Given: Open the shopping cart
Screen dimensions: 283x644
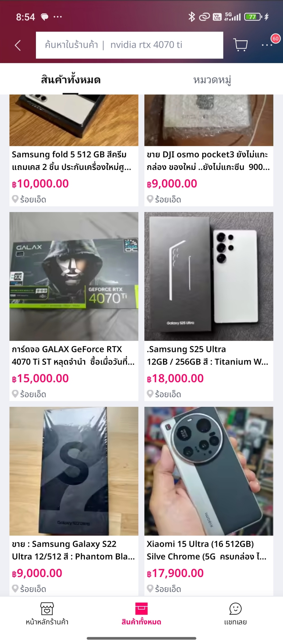Looking at the screenshot, I should (x=240, y=45).
